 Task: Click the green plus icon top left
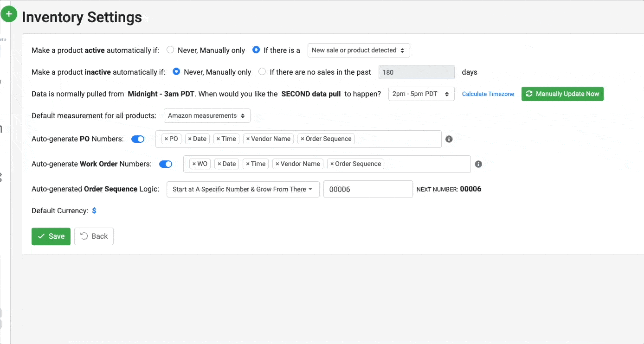click(x=9, y=14)
